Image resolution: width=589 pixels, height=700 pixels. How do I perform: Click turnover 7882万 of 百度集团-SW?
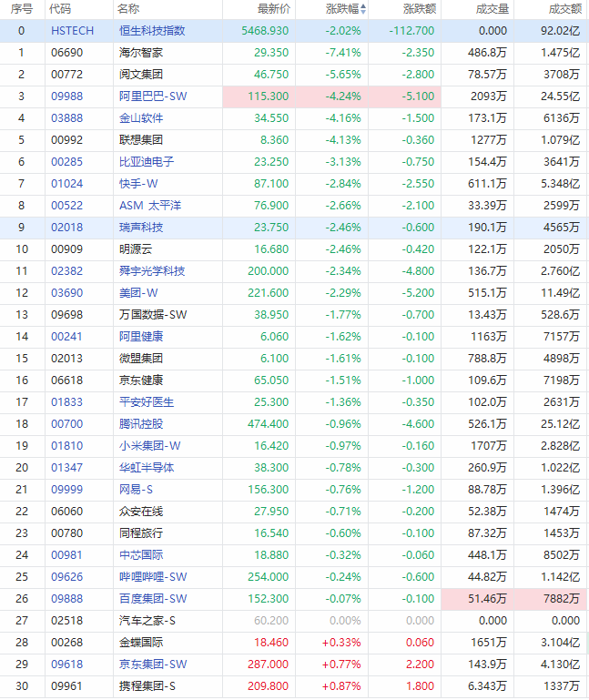coord(562,600)
